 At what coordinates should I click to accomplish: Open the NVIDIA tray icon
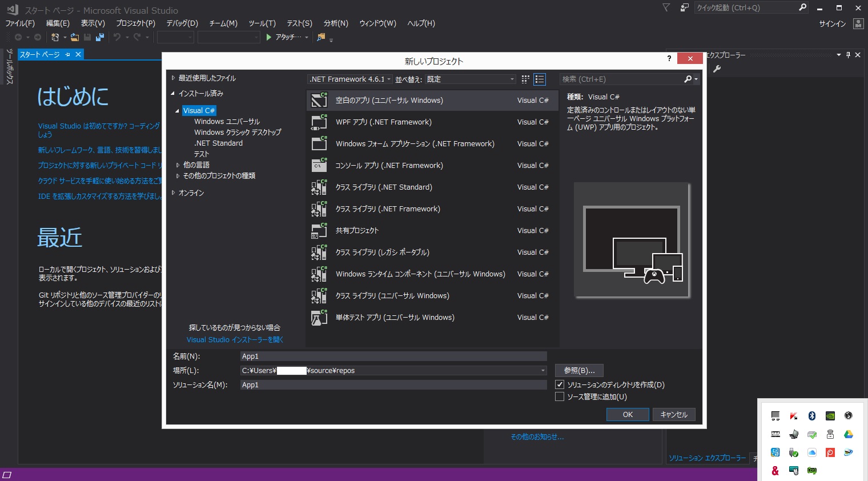click(830, 416)
